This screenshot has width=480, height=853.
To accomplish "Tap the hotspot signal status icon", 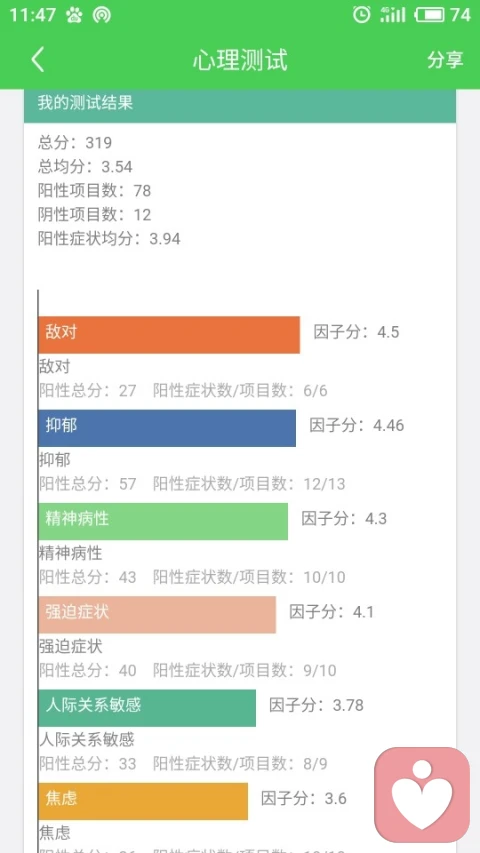I will pos(102,15).
